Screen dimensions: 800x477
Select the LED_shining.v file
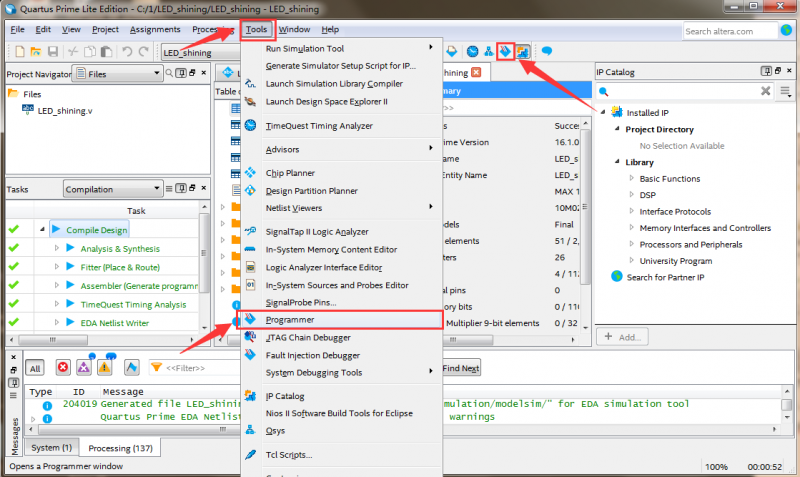coord(65,111)
